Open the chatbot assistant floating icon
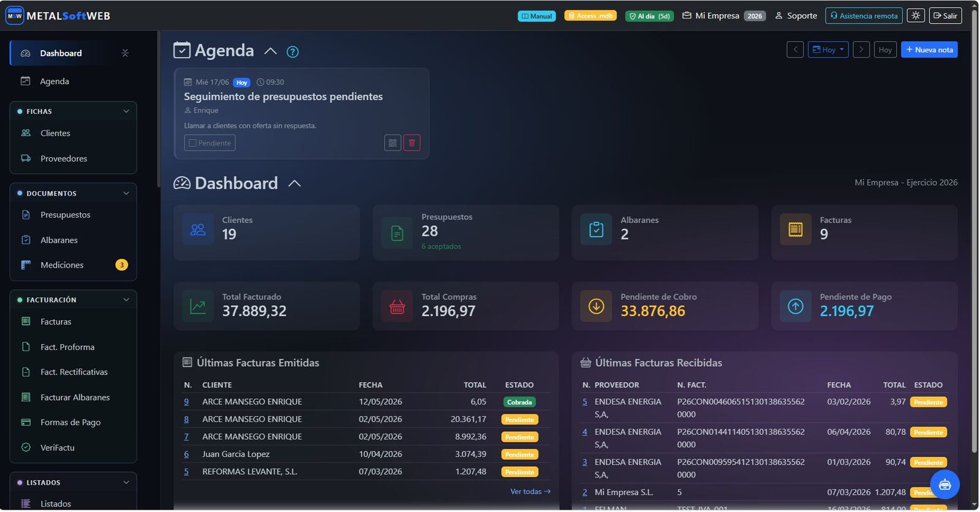The height and width of the screenshot is (512, 980). click(x=944, y=485)
